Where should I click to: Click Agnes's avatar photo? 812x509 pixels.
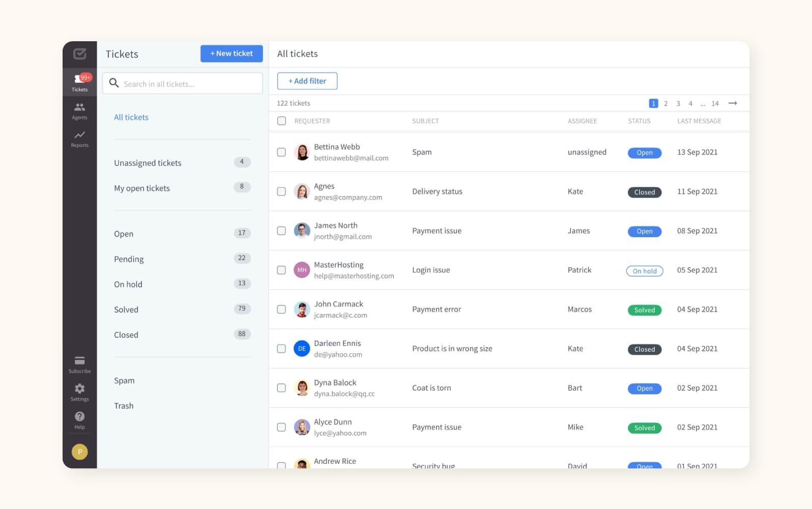pyautogui.click(x=302, y=191)
